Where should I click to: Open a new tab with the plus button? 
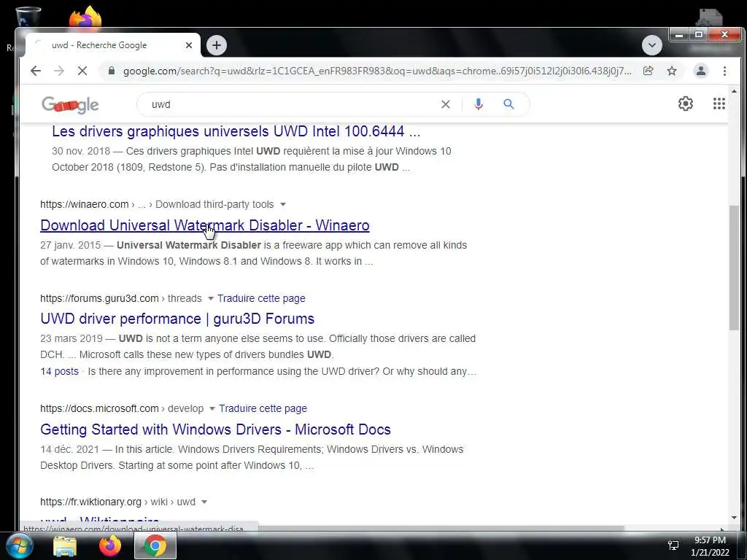coord(217,45)
